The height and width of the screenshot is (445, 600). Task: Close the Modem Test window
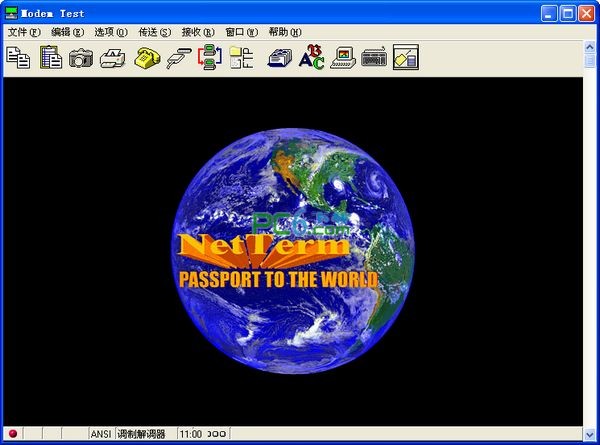tap(586, 13)
